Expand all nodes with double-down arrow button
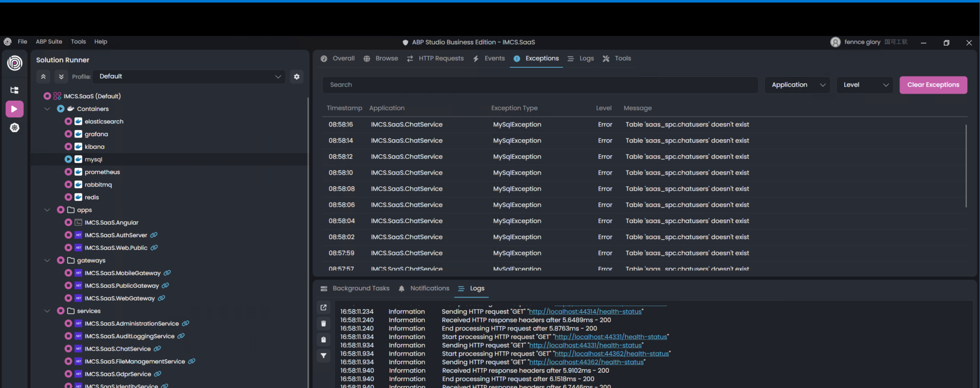Viewport: 980px width, 388px height. point(61,76)
